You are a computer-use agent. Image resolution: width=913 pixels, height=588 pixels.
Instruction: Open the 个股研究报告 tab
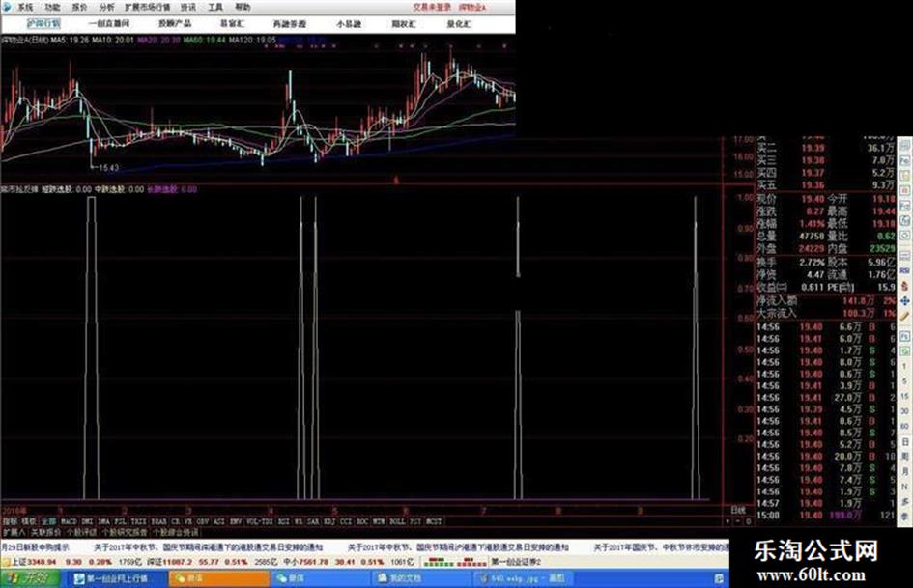pyautogui.click(x=125, y=532)
